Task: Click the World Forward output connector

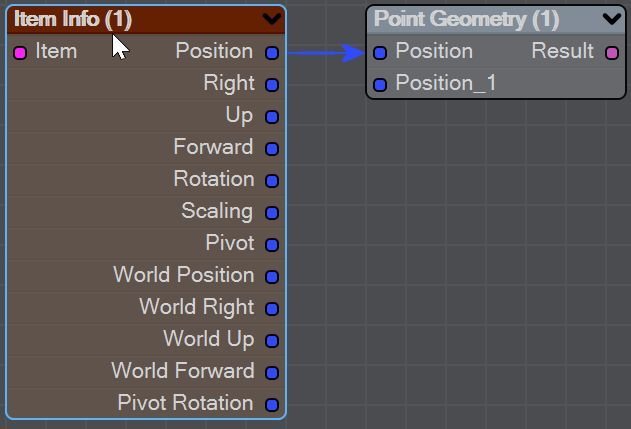Action: click(x=272, y=373)
